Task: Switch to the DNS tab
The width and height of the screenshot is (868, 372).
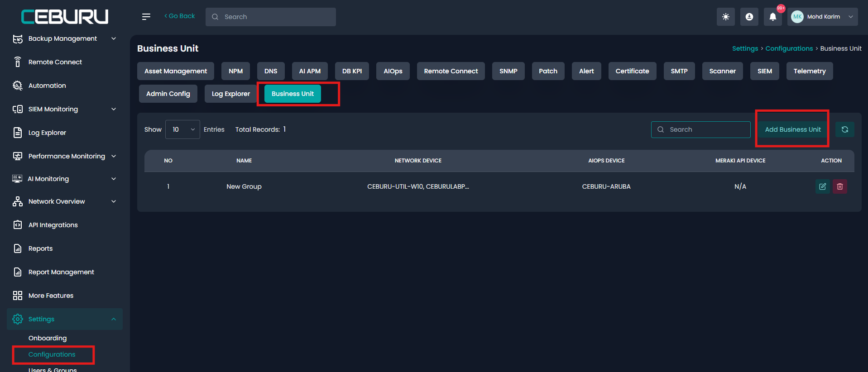Action: (271, 71)
